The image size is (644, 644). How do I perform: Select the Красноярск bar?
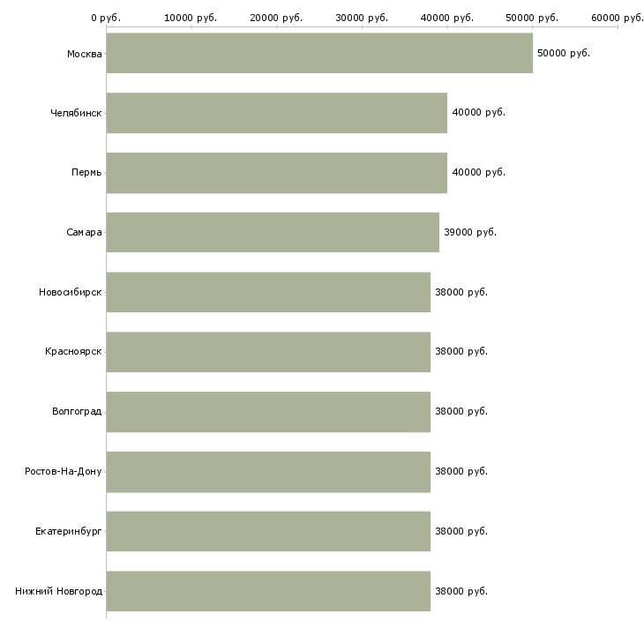tap(268, 352)
